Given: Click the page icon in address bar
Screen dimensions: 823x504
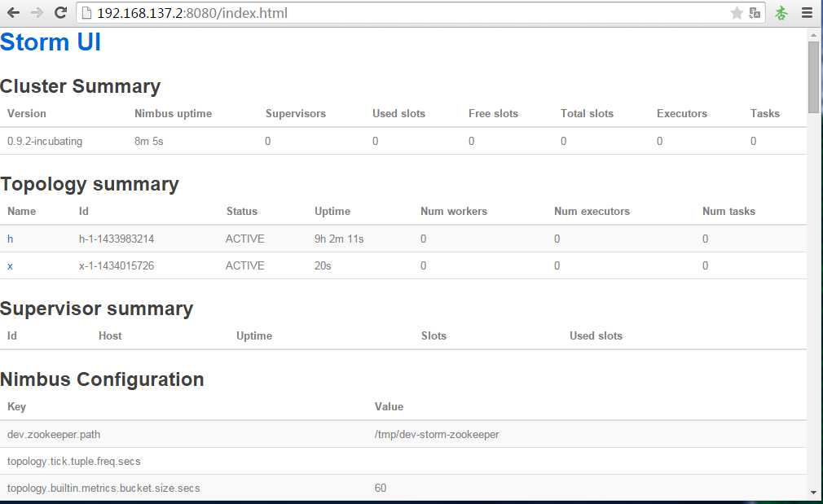Looking at the screenshot, I should tap(87, 13).
